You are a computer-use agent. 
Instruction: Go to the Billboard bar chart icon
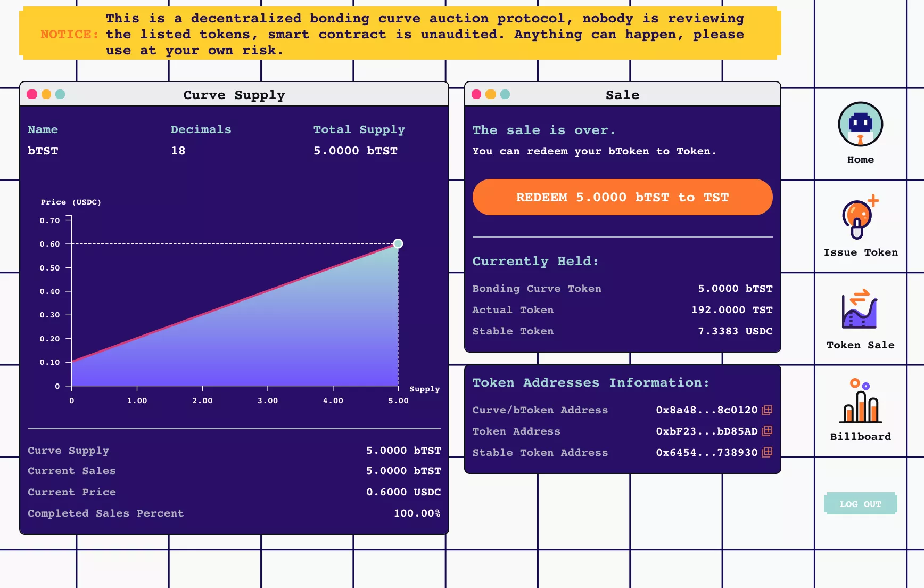click(x=860, y=401)
